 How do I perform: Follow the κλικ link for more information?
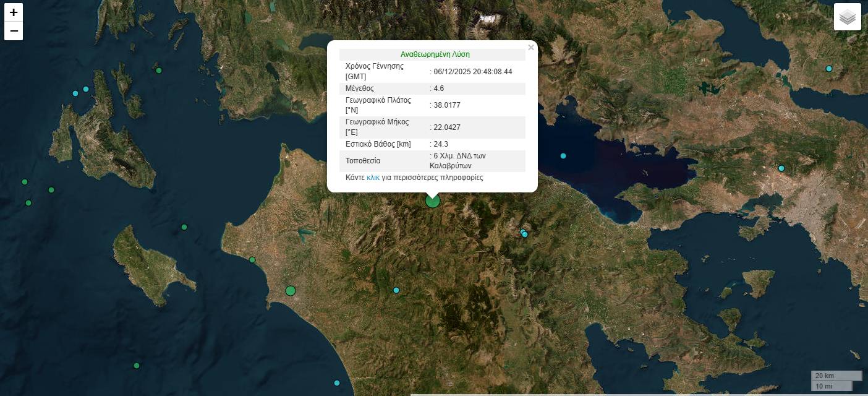click(x=373, y=178)
